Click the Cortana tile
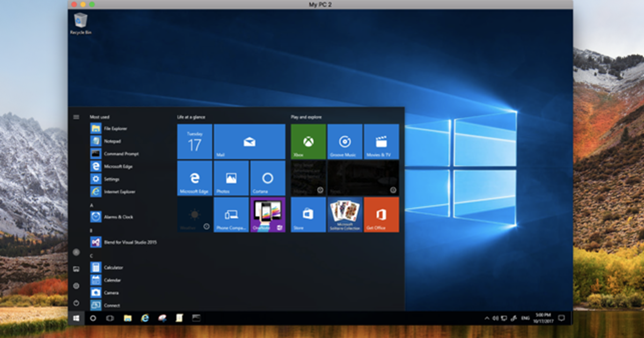This screenshot has width=644, height=338. pyautogui.click(x=267, y=178)
